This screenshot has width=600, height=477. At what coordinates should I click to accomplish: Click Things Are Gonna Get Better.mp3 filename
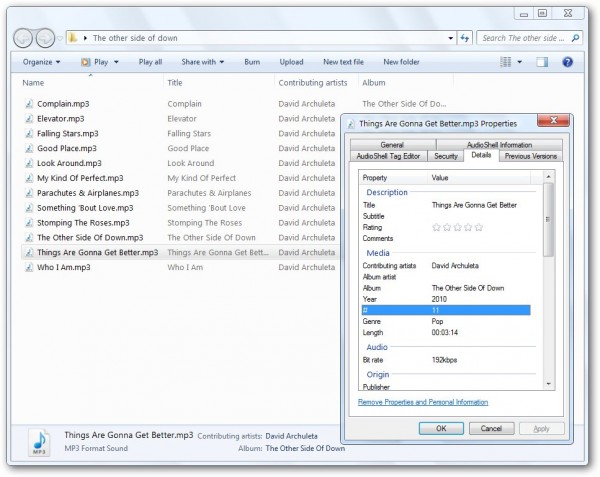(x=98, y=252)
